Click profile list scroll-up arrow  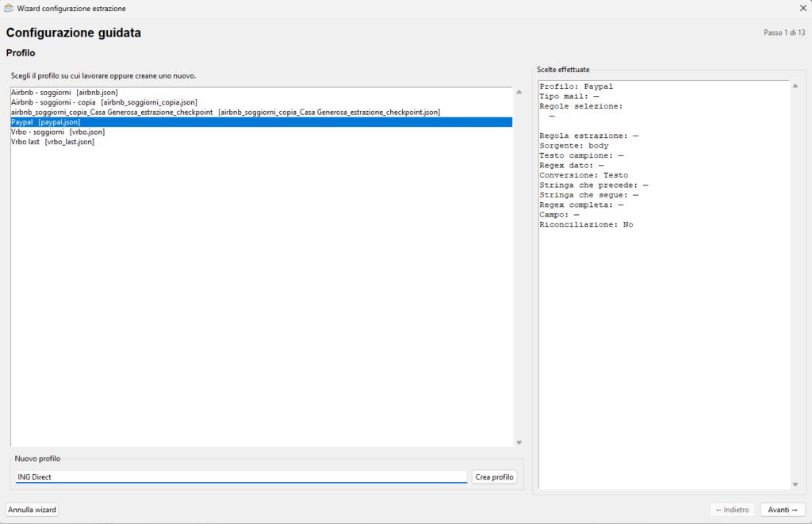tap(519, 92)
